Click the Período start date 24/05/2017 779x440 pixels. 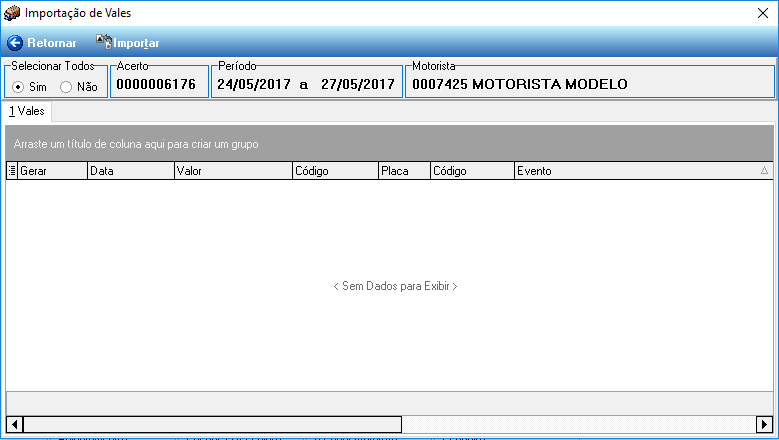(x=254, y=84)
